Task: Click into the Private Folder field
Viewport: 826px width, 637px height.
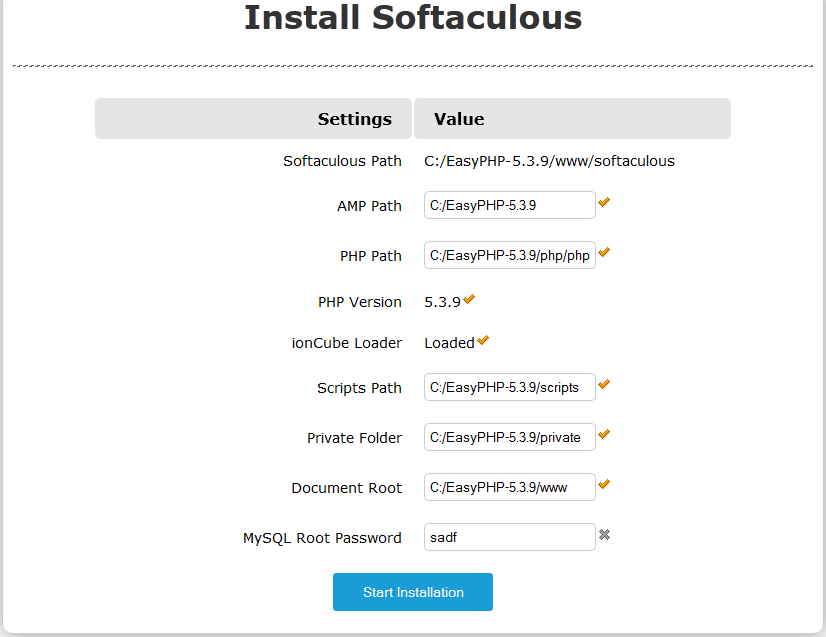Action: tap(509, 437)
